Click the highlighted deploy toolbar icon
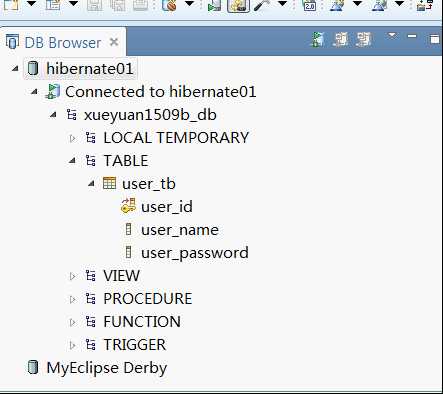 click(238, 6)
